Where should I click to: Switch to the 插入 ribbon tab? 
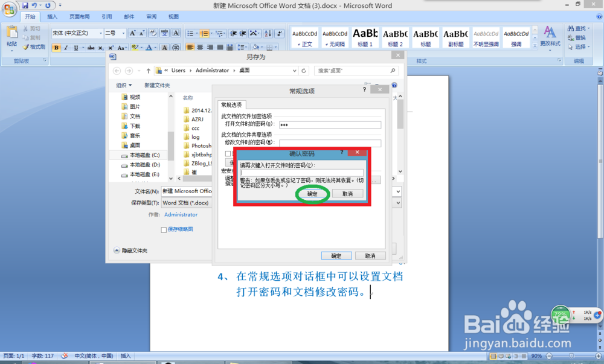point(52,16)
